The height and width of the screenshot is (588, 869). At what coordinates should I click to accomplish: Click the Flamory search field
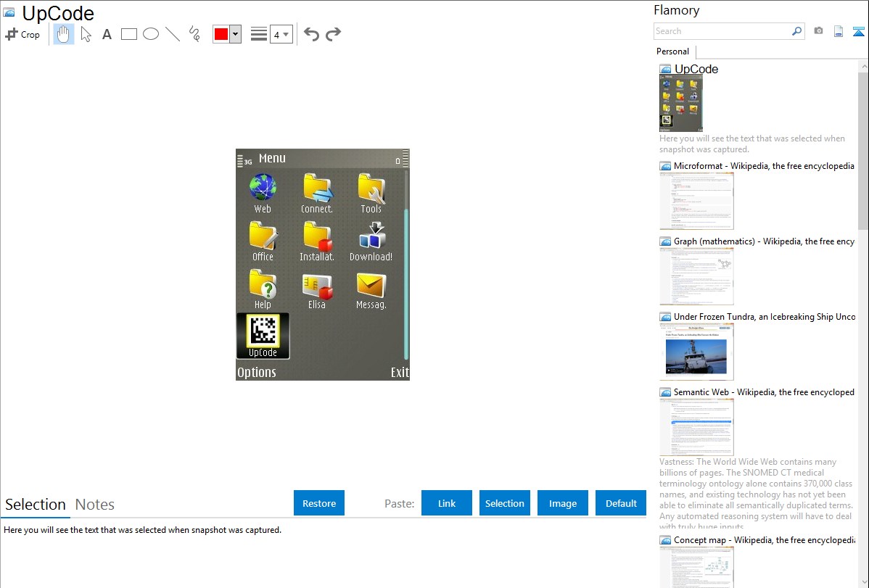722,31
